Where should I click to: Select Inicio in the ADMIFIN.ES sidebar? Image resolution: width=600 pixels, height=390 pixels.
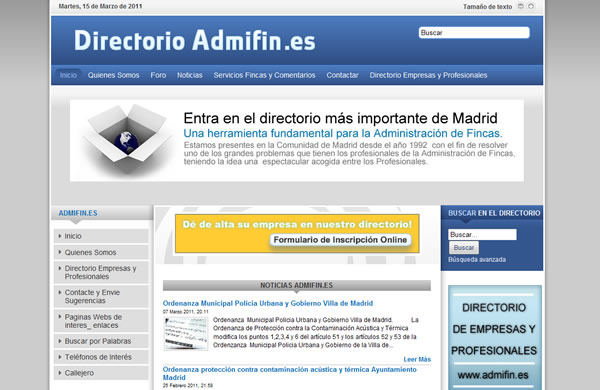point(101,236)
